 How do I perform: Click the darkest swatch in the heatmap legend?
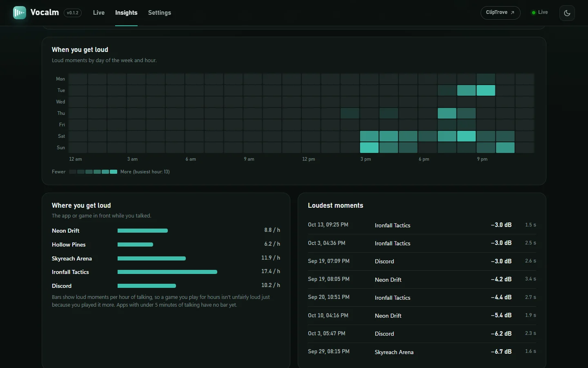coord(73,172)
